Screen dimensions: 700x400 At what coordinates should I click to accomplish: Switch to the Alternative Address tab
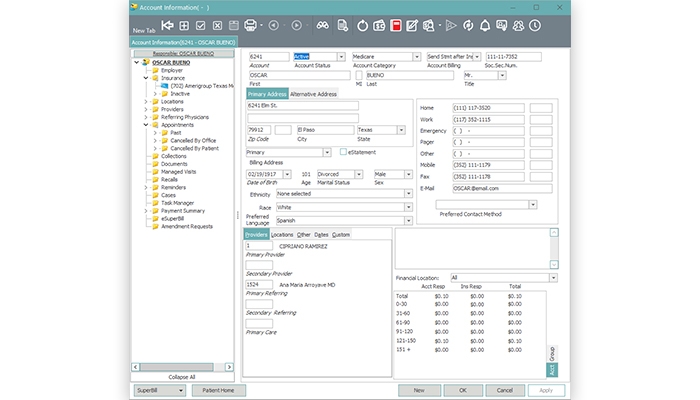pyautogui.click(x=312, y=93)
